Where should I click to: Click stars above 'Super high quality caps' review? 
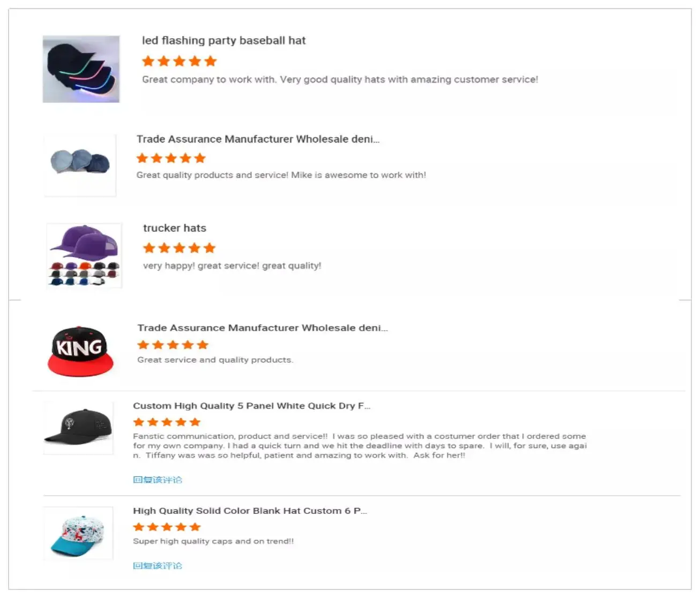coord(167,527)
